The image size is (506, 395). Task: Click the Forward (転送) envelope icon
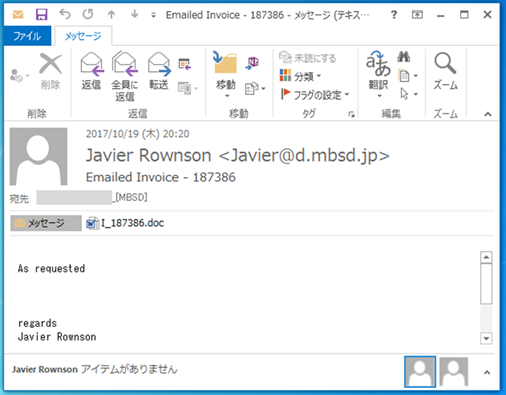coord(159,63)
